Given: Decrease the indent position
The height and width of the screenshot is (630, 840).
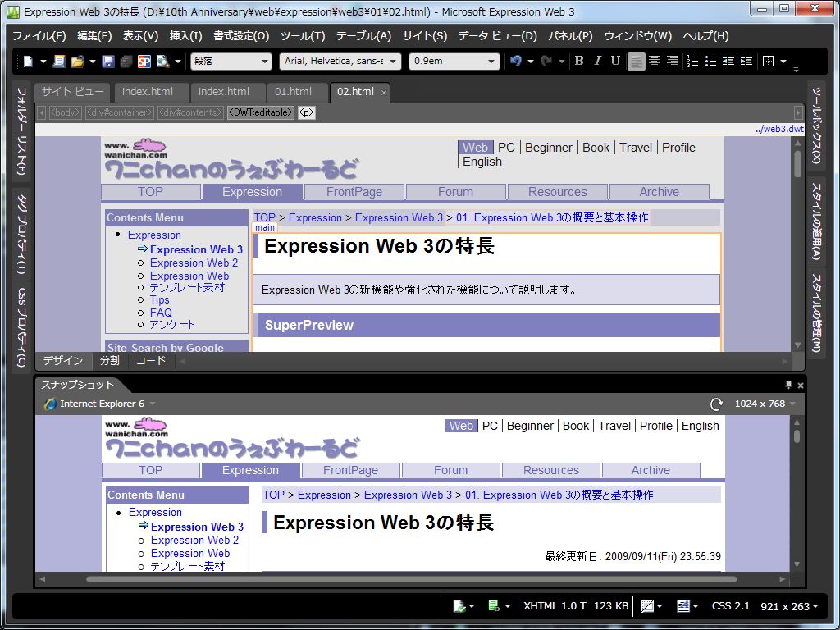Looking at the screenshot, I should click(x=728, y=61).
